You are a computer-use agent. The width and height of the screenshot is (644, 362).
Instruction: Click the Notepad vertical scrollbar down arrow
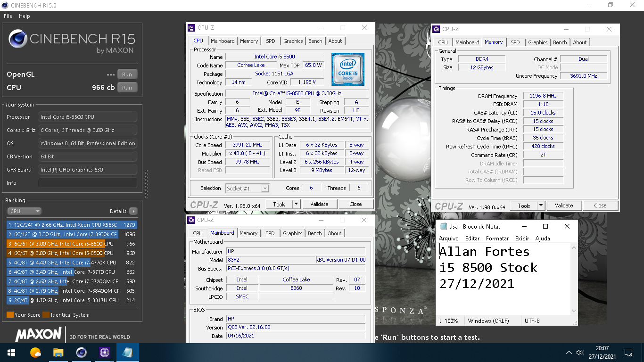[574, 311]
